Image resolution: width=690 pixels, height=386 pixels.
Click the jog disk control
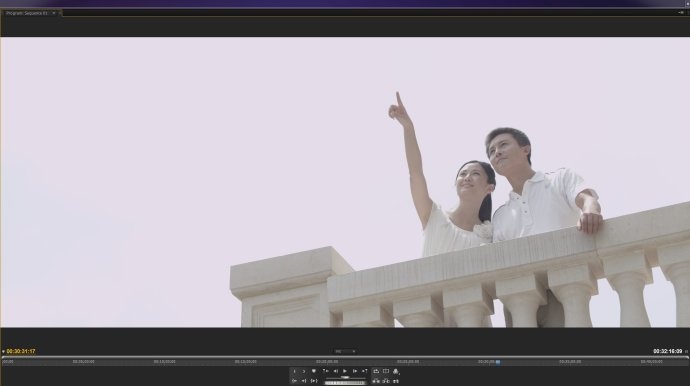click(x=345, y=383)
